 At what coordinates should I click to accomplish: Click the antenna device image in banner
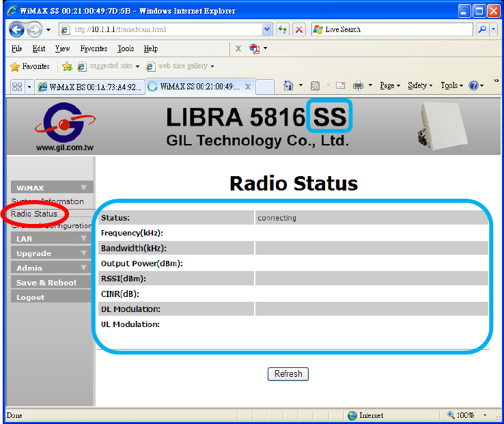pyautogui.click(x=443, y=126)
